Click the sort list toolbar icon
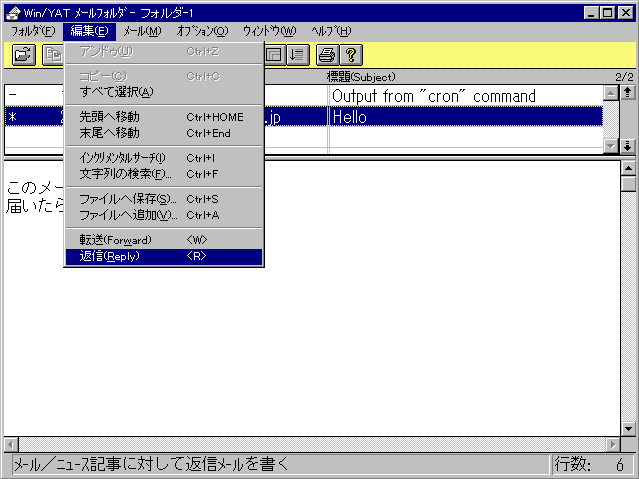The width and height of the screenshot is (639, 479). tap(297, 55)
